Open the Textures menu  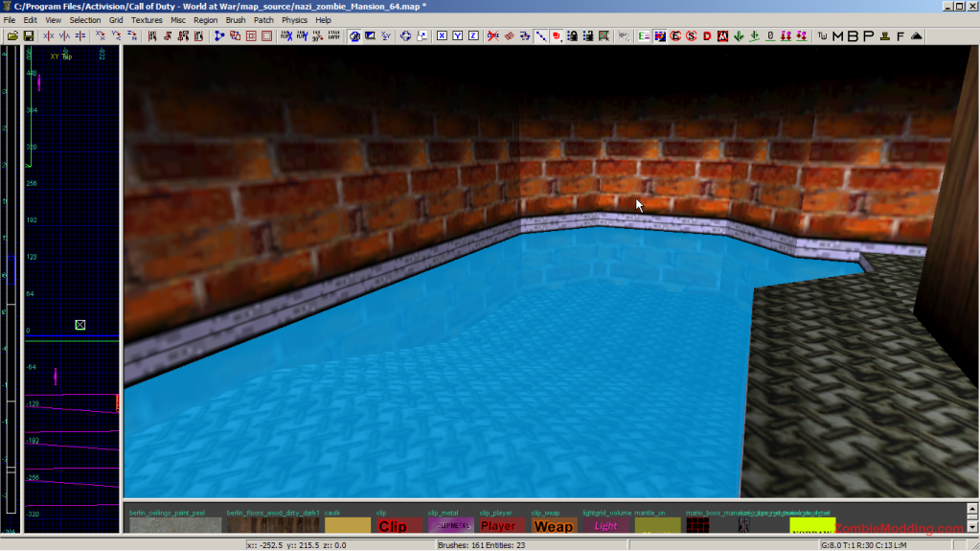[x=147, y=20]
